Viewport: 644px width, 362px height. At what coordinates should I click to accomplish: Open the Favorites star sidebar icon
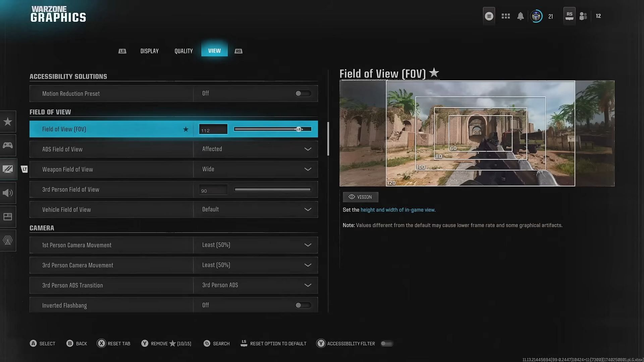[x=8, y=122]
